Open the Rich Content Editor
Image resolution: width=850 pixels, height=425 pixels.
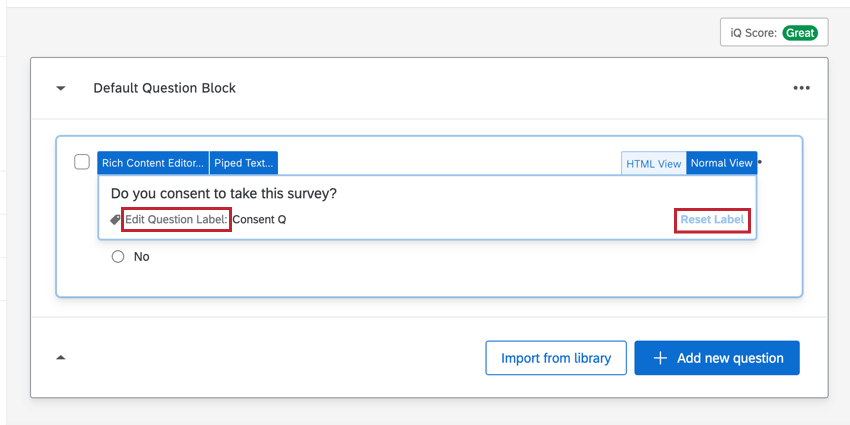tap(153, 163)
